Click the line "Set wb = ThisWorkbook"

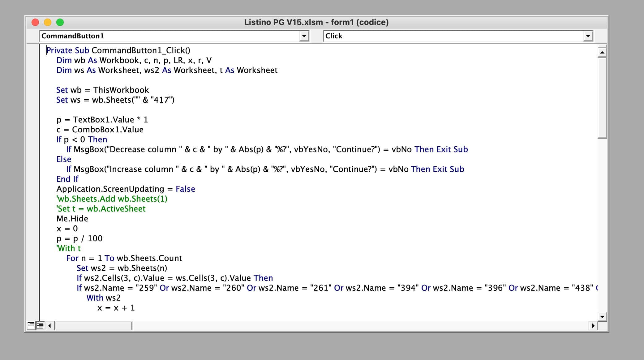click(x=102, y=90)
